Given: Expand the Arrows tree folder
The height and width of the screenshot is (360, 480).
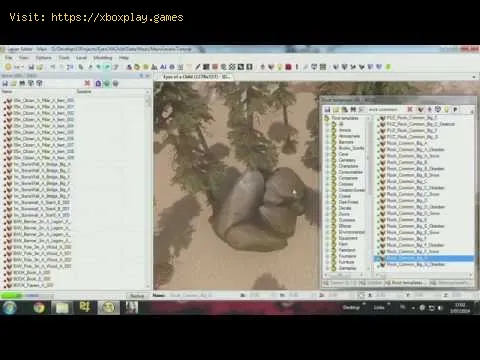Looking at the screenshot, I should point(327,130).
